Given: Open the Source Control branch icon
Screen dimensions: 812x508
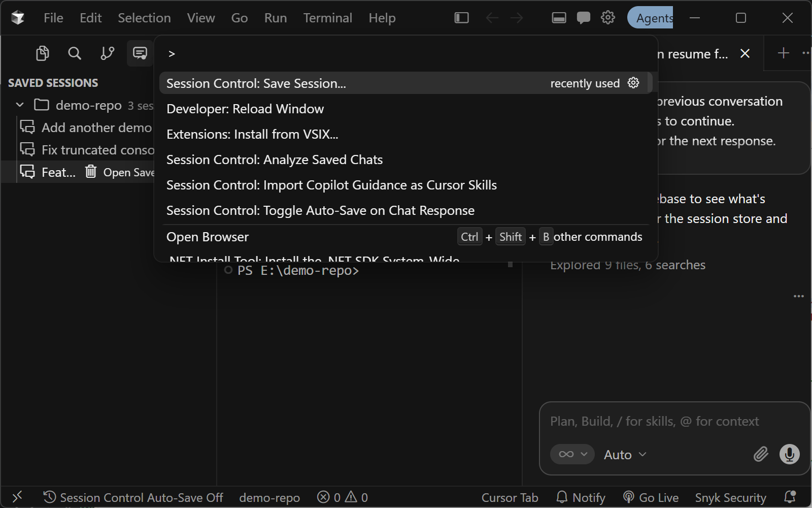Looking at the screenshot, I should coord(107,53).
